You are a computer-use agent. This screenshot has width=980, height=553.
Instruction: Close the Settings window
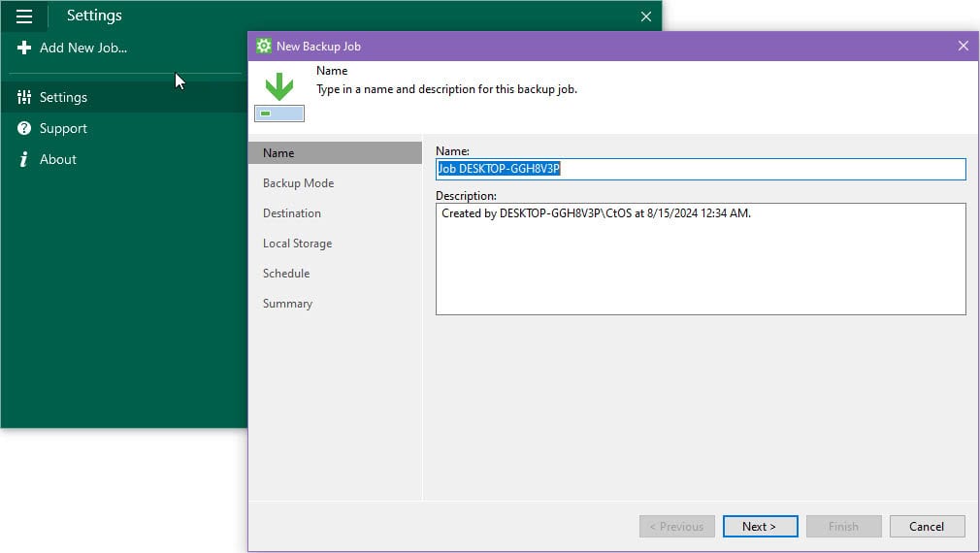coord(646,16)
